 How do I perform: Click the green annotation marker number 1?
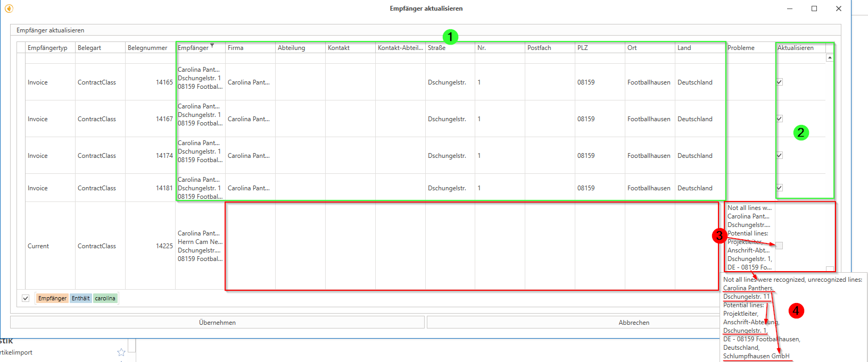point(450,37)
